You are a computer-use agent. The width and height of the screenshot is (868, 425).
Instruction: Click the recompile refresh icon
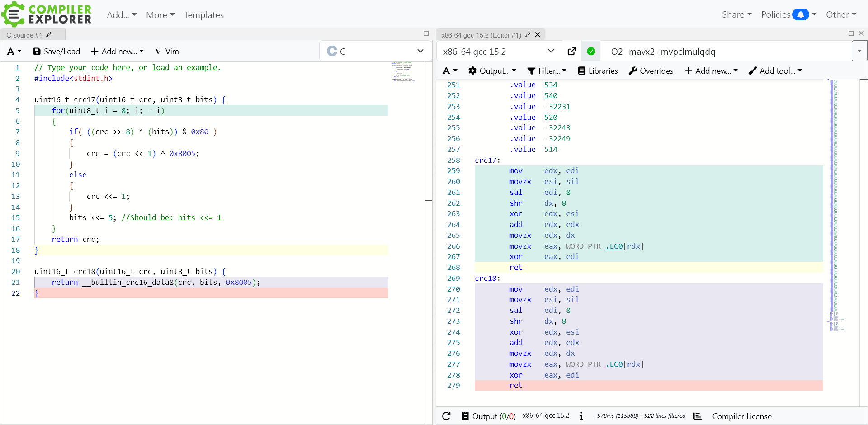pos(446,416)
